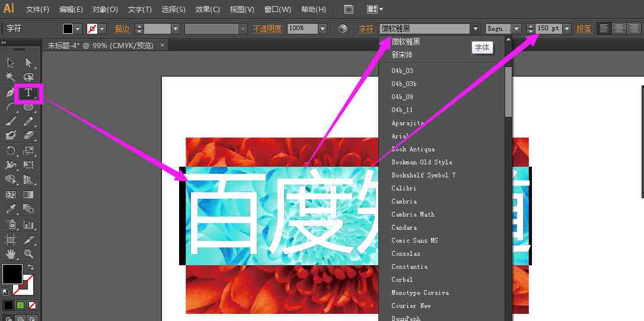Open the Recolor Artwork button
644x321 pixels.
click(343, 28)
